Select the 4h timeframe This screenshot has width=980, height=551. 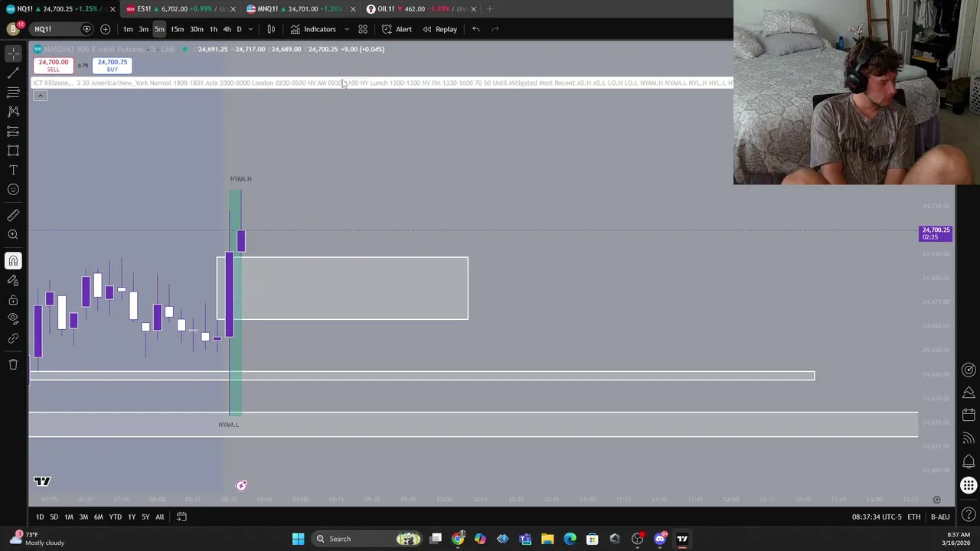(x=227, y=29)
